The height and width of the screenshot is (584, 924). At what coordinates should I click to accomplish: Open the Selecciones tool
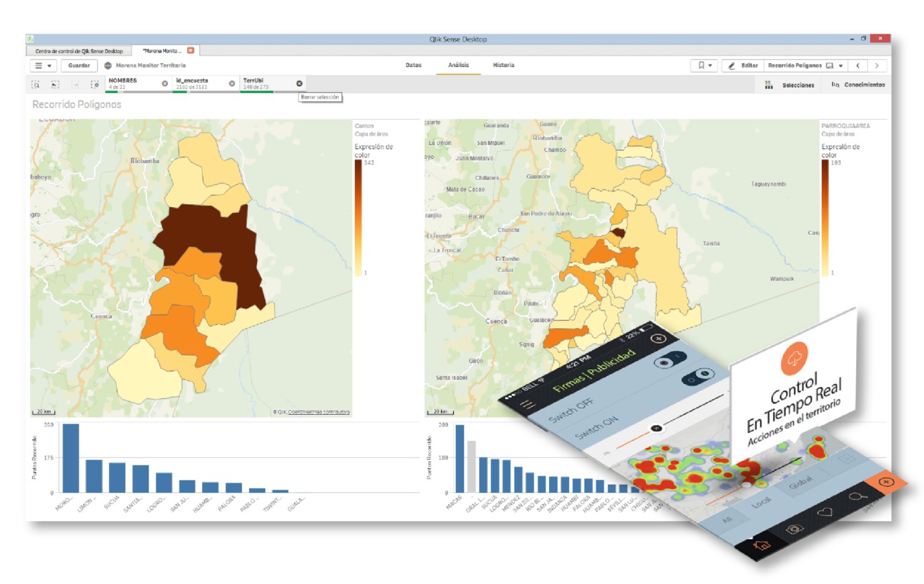[789, 85]
